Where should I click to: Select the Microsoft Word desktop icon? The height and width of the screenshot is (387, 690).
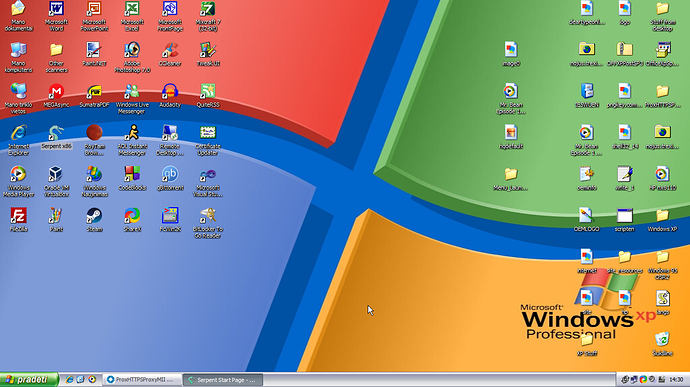click(56, 16)
